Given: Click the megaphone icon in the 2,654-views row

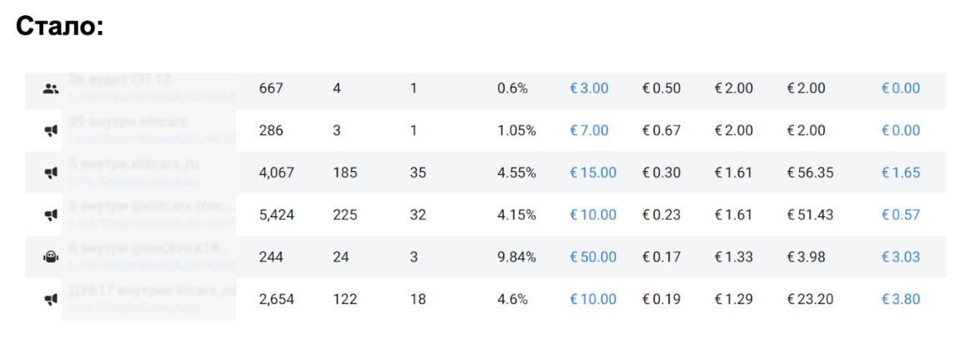Looking at the screenshot, I should tap(51, 300).
